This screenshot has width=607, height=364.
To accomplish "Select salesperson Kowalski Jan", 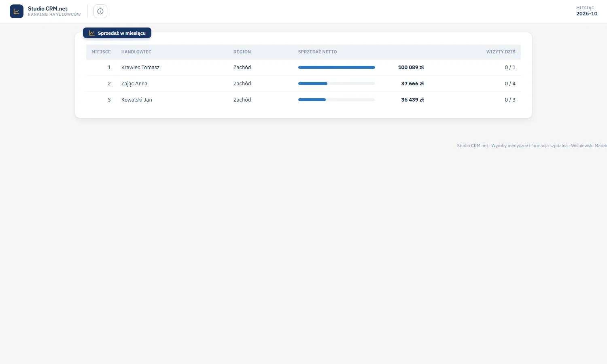I will coord(137,100).
